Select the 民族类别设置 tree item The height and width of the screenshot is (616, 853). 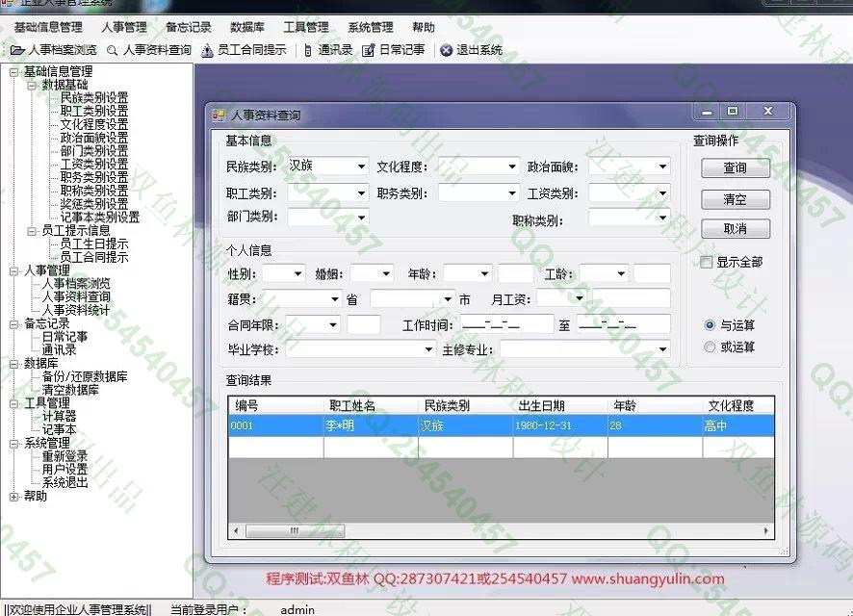click(x=94, y=98)
